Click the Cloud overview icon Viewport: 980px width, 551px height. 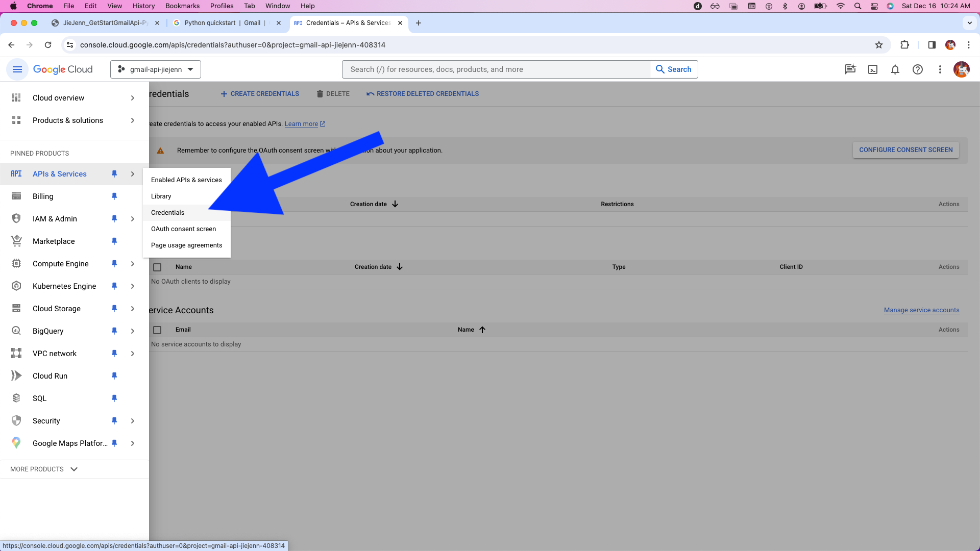(x=16, y=98)
